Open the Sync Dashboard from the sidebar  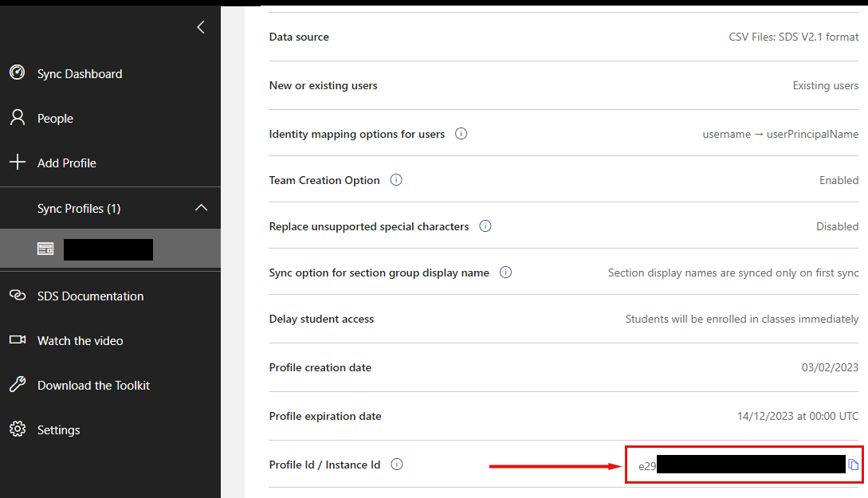point(80,73)
